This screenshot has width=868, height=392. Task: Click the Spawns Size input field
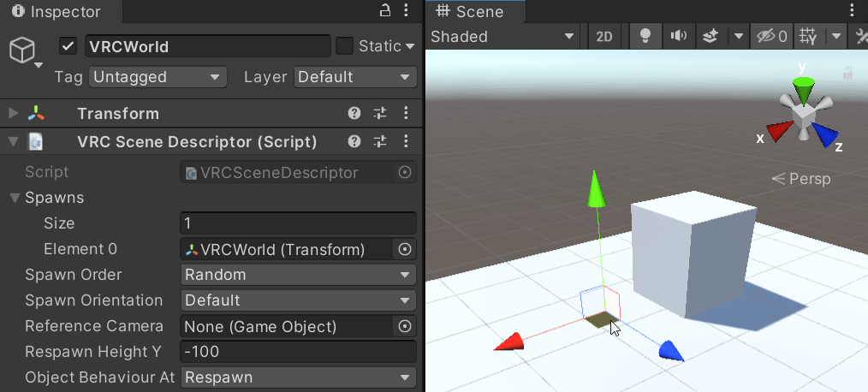click(299, 223)
